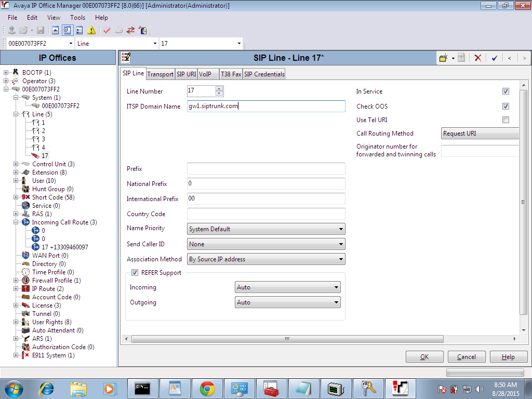Select the E911 System tree item
Viewport: 532px width, 399px height.
53,355
